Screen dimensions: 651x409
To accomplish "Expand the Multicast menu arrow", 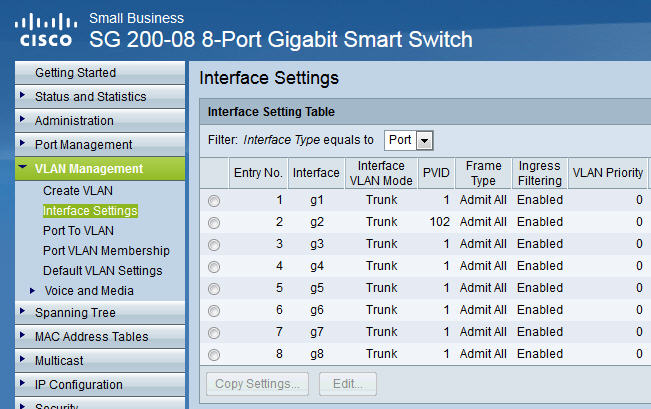I will tap(22, 360).
